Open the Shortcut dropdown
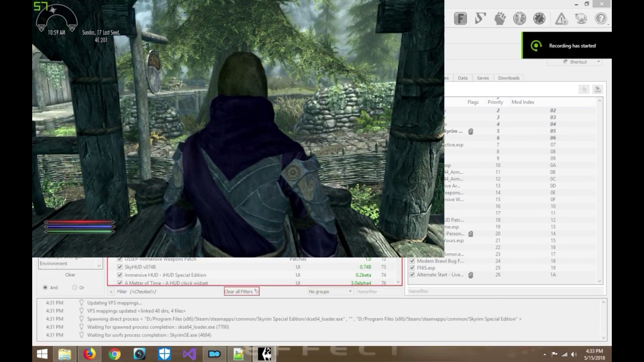The image size is (644, 362). pos(575,62)
